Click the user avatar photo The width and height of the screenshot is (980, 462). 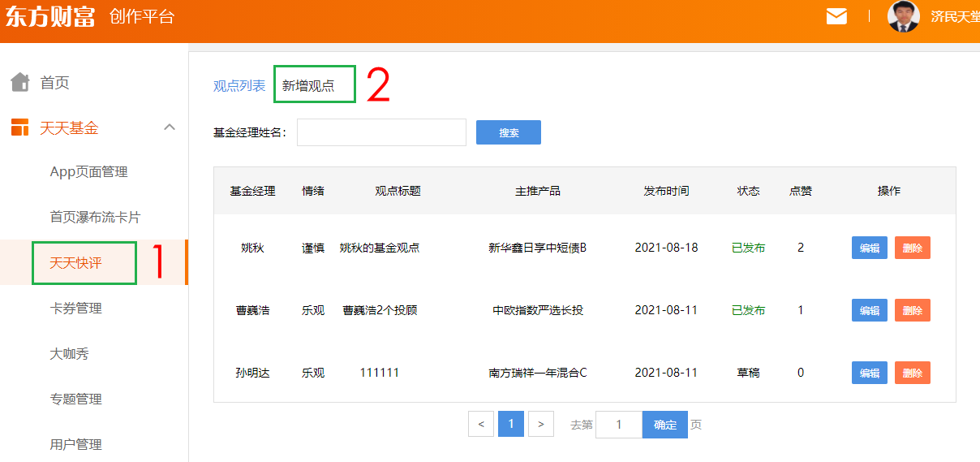(x=904, y=16)
